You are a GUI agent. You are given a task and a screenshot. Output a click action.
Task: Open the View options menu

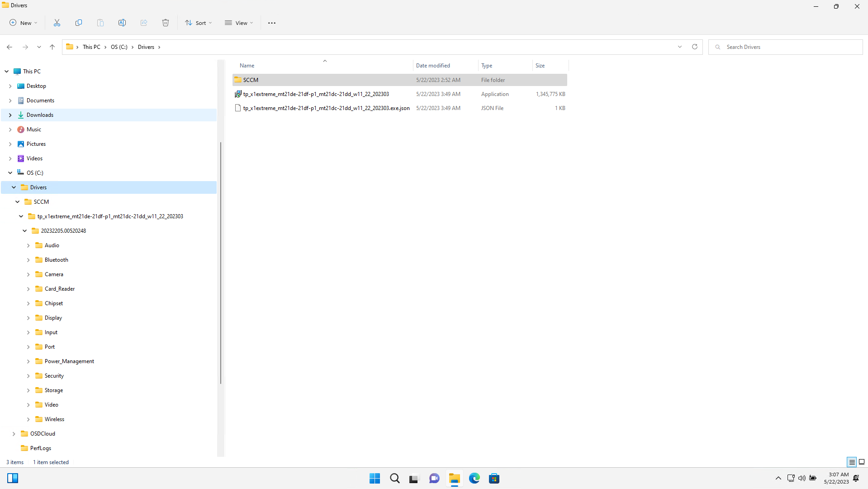coord(239,23)
